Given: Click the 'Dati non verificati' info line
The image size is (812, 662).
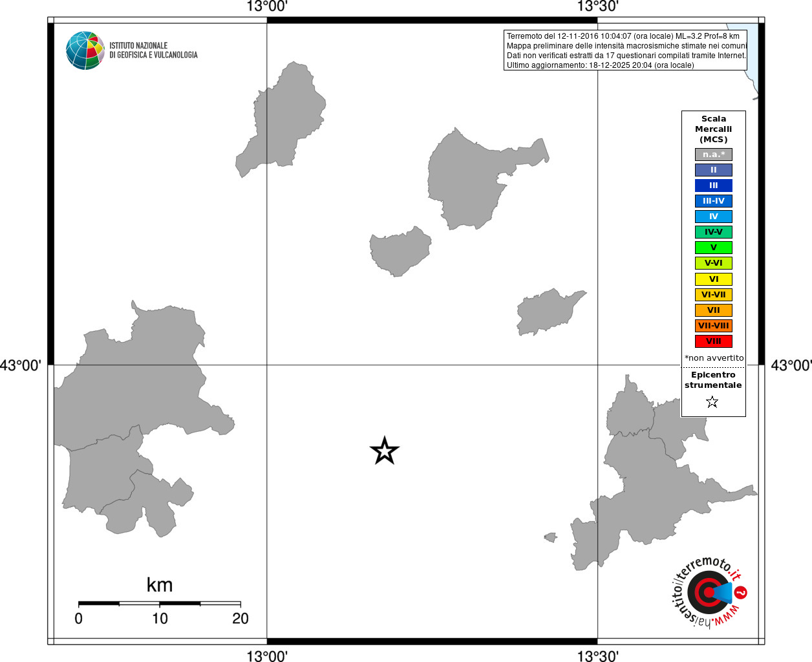Looking at the screenshot, I should pyautogui.click(x=626, y=56).
